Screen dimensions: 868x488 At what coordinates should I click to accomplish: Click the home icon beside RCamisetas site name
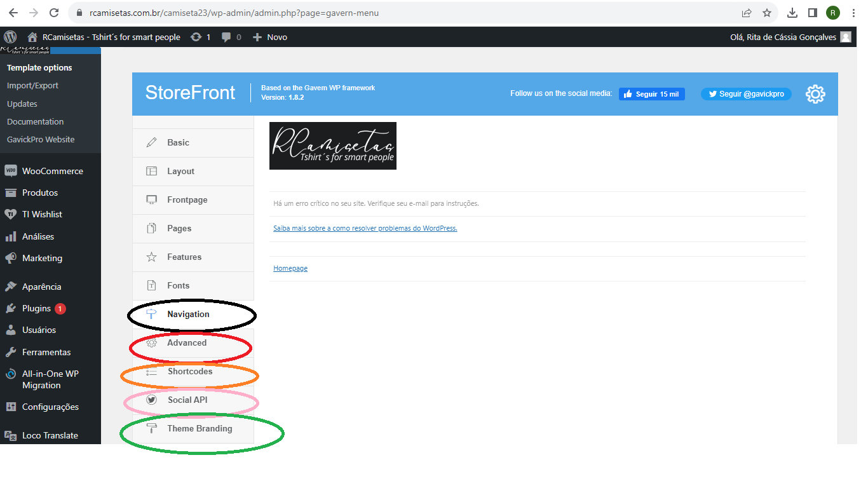click(32, 37)
